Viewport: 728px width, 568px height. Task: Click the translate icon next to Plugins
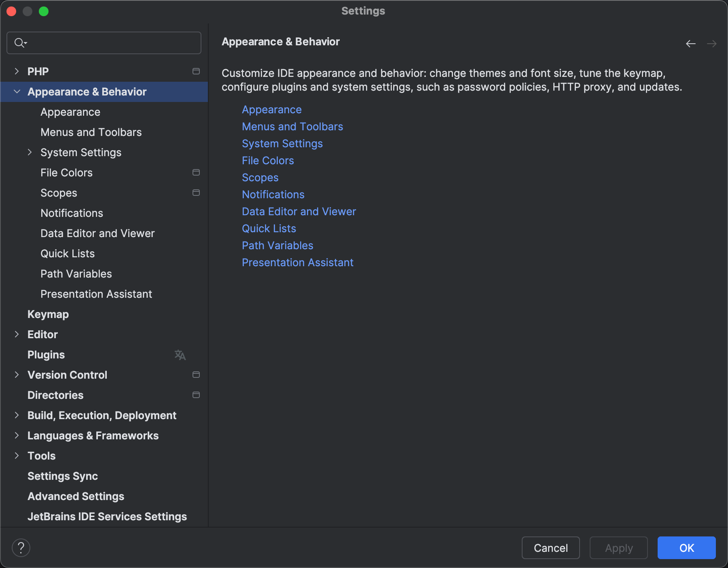pos(180,355)
